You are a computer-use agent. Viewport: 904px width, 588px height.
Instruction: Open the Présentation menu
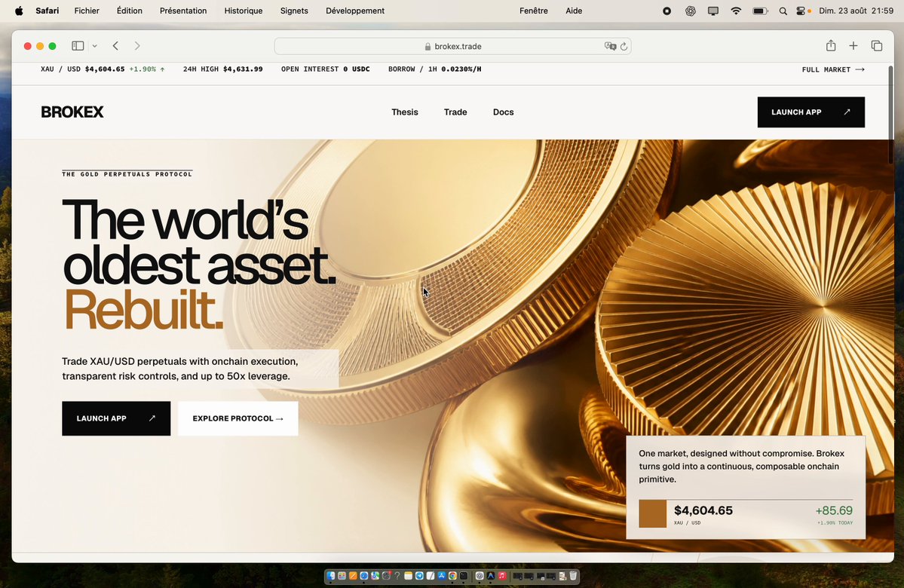(x=183, y=11)
